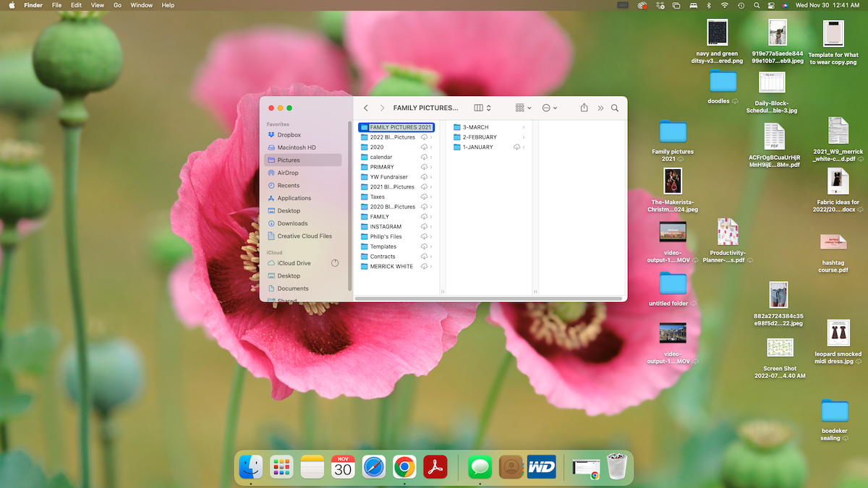Select the Templates folder row

396,247
